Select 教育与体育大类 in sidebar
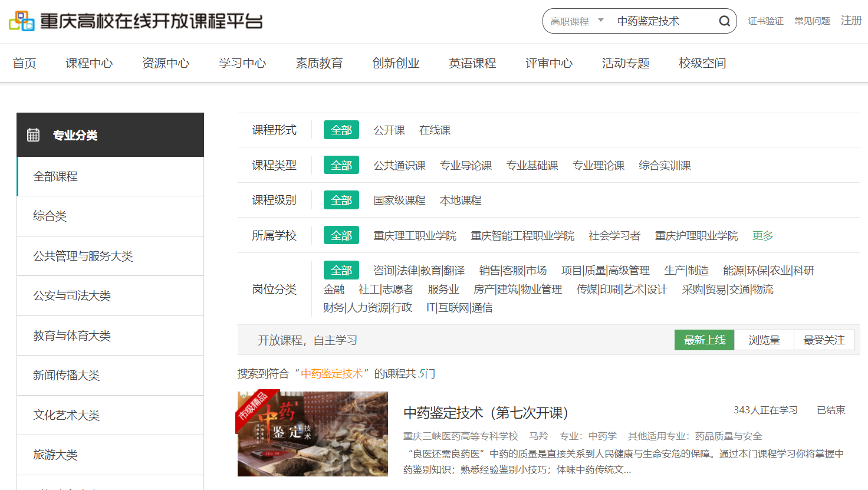Viewport: 868px width, 490px height. (x=72, y=336)
